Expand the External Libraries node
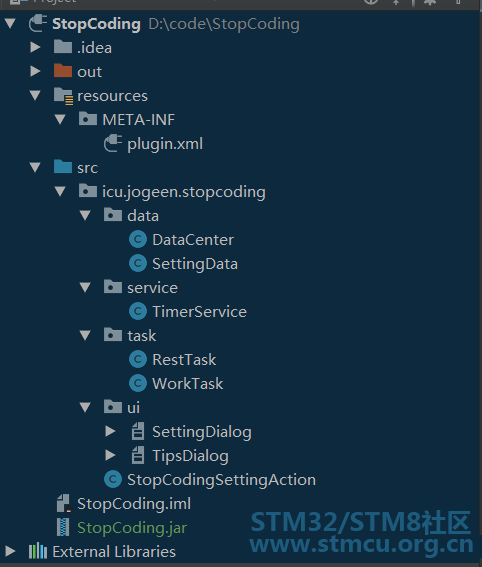The height and width of the screenshot is (567, 482). [x=10, y=551]
